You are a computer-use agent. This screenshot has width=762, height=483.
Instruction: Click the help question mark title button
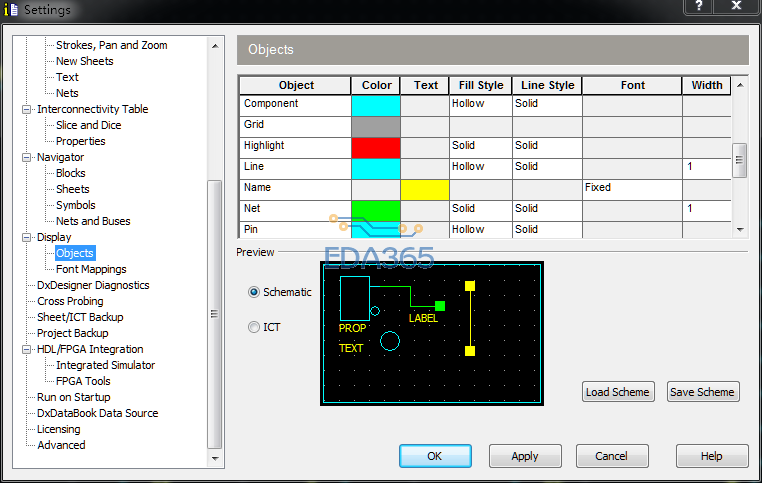click(698, 7)
